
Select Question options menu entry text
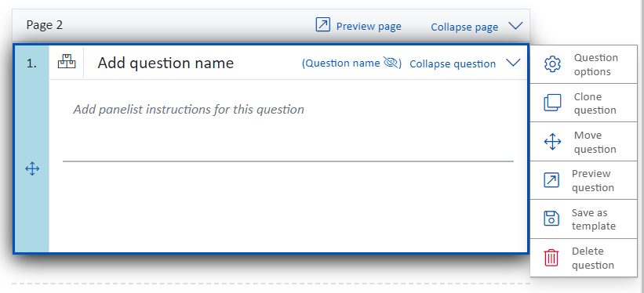tap(596, 65)
